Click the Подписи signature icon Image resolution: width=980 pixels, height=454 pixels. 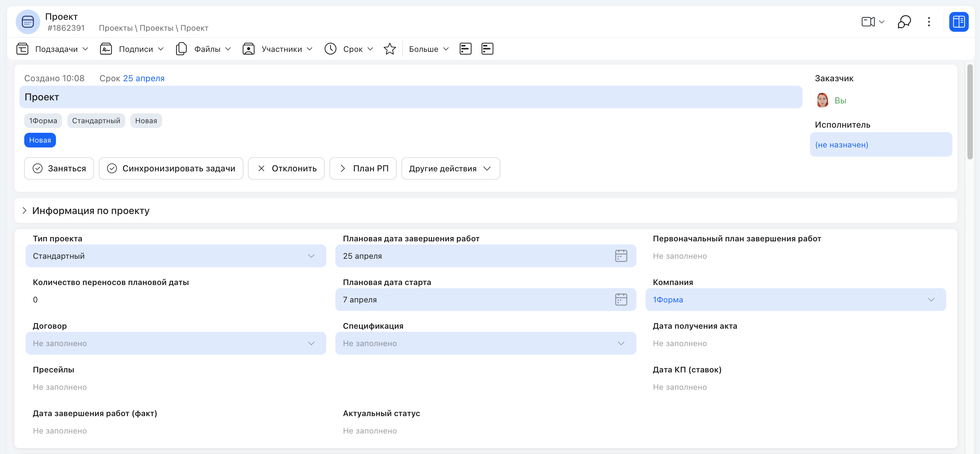[x=106, y=49]
